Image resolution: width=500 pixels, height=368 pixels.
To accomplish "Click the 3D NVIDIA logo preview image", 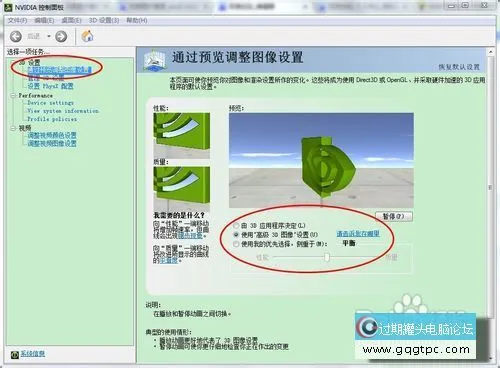I will [x=321, y=160].
